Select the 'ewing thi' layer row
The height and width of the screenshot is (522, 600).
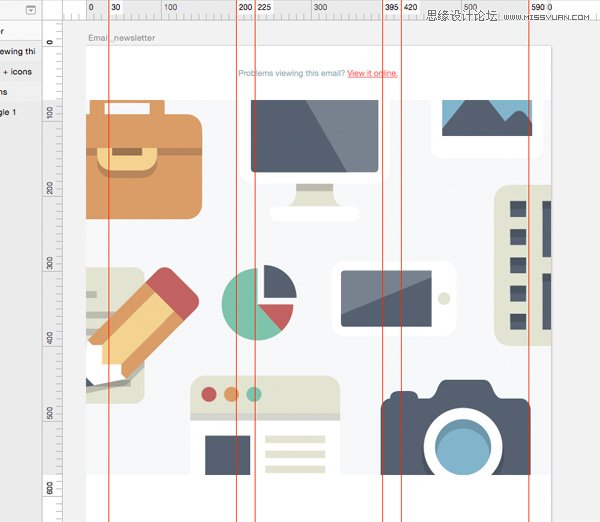click(21, 51)
